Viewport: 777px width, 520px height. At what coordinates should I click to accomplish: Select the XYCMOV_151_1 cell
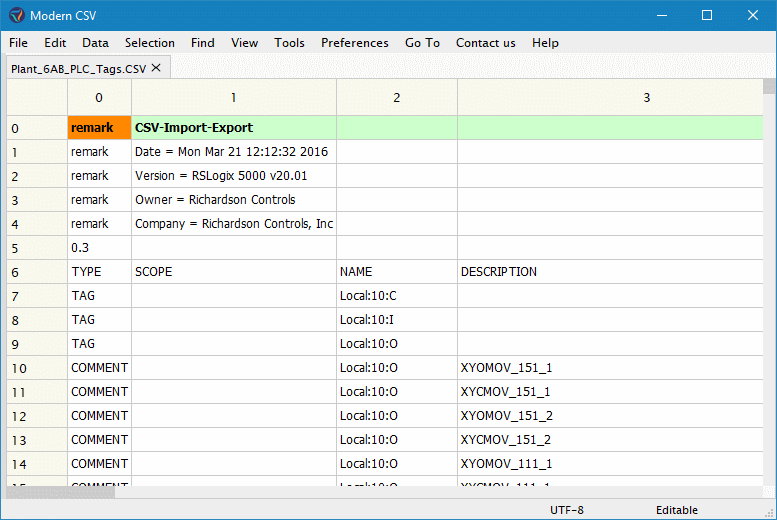610,392
